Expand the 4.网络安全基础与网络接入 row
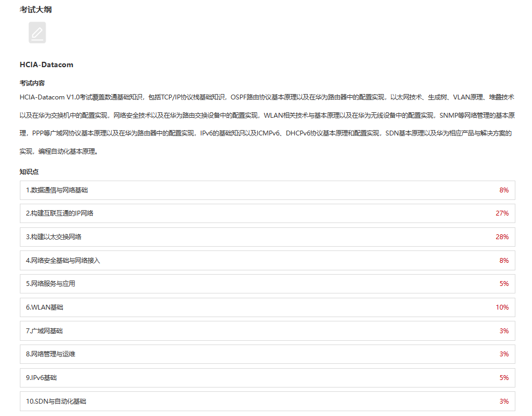 267,261
